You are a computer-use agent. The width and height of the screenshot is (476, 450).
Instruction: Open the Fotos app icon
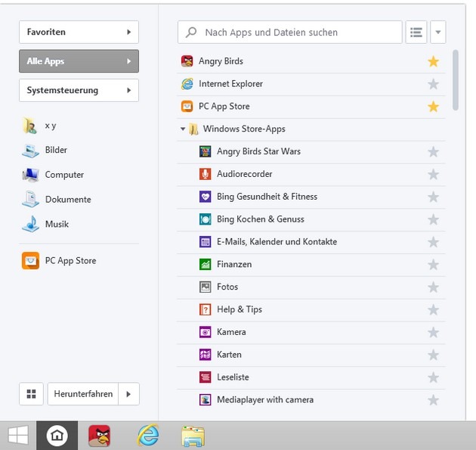[x=206, y=287]
